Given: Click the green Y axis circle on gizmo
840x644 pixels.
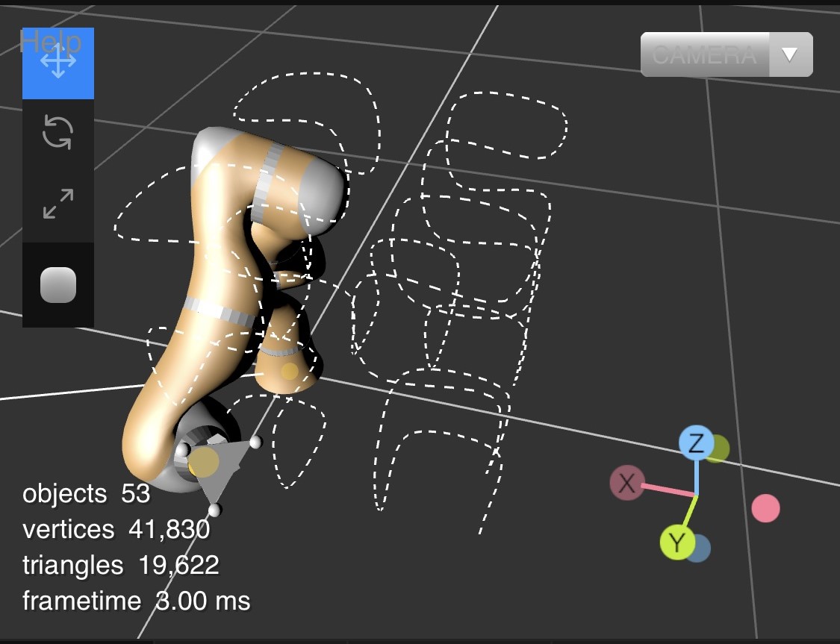Looking at the screenshot, I should coord(676,543).
